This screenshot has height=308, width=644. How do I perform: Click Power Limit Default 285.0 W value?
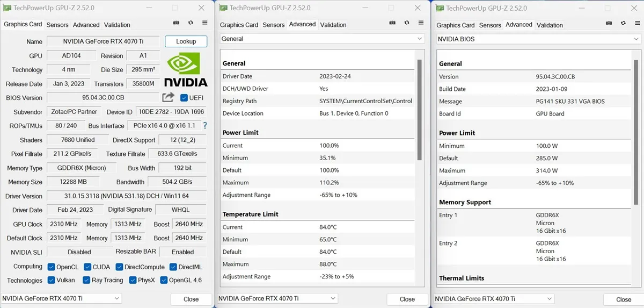pyautogui.click(x=547, y=158)
